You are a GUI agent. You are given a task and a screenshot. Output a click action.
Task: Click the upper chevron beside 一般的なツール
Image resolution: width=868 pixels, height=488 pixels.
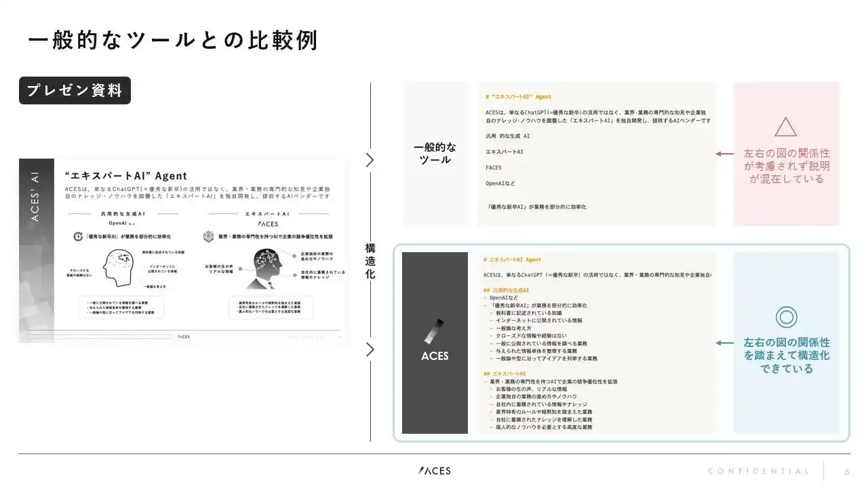pyautogui.click(x=370, y=160)
